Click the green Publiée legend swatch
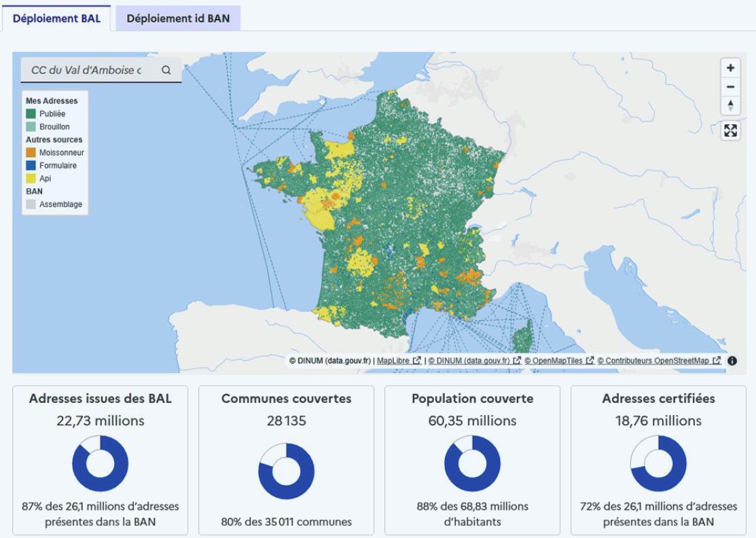The width and height of the screenshot is (756, 538). [31, 113]
